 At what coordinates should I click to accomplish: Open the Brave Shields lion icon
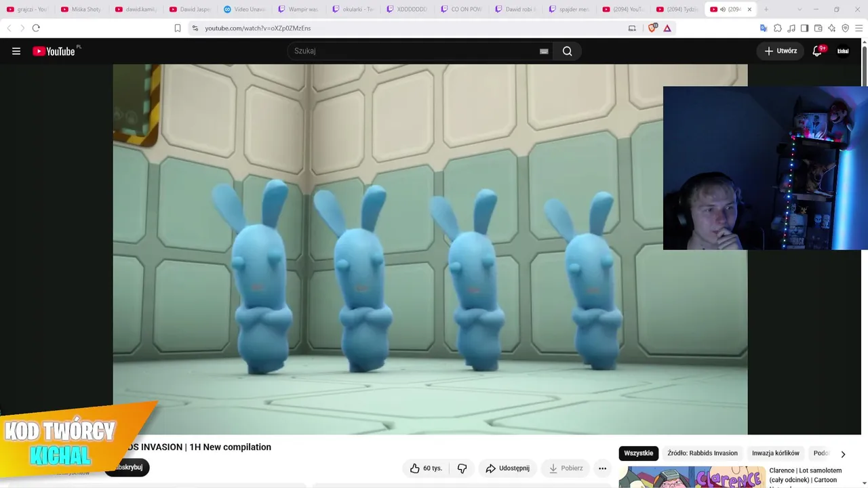pos(652,28)
